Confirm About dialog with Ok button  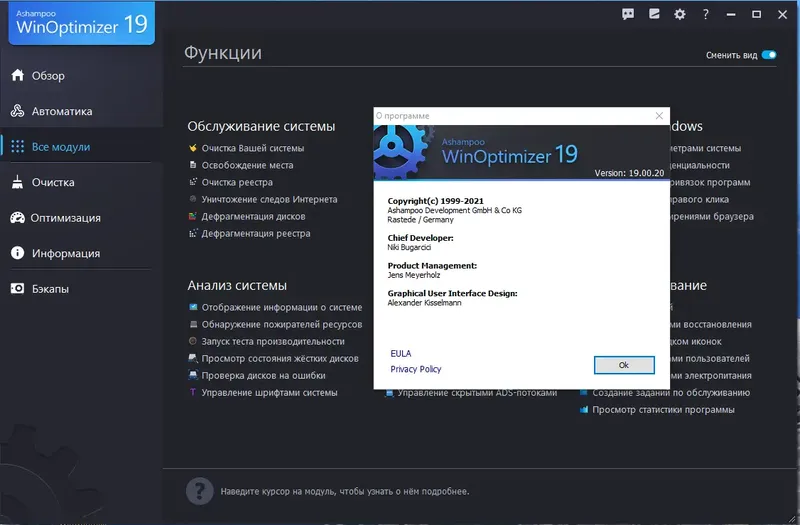pyautogui.click(x=624, y=365)
